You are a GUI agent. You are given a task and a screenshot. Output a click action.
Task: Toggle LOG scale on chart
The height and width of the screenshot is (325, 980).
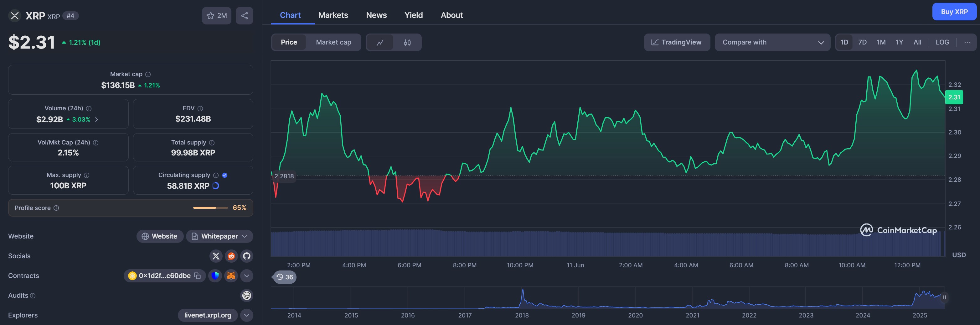tap(942, 42)
